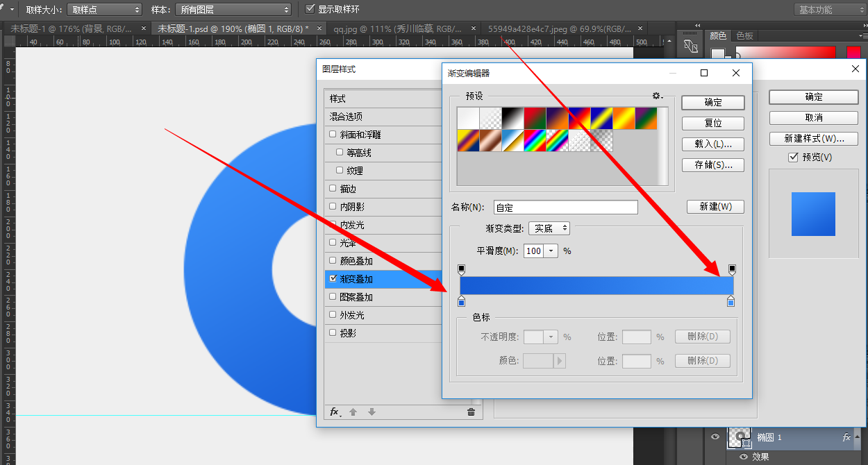
Task: Open the gradient presets gear menu
Action: coord(656,96)
